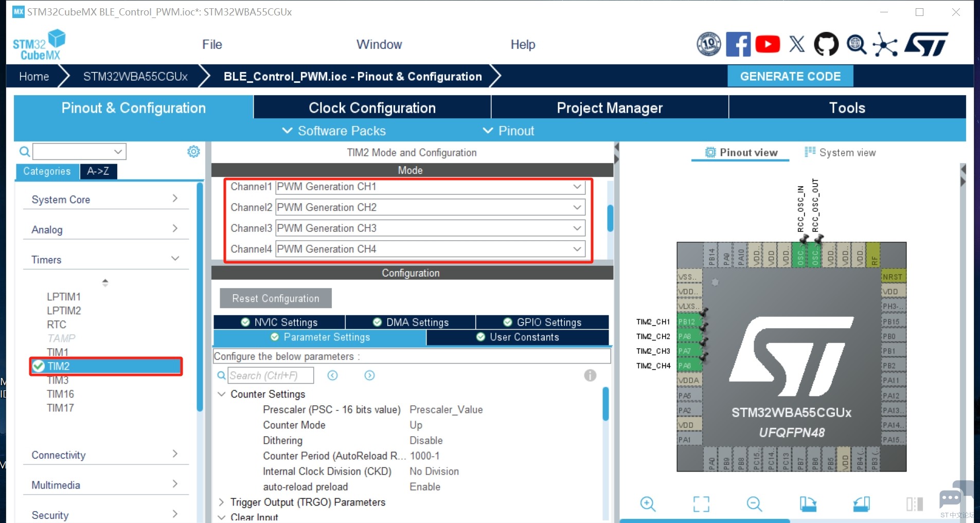The height and width of the screenshot is (523, 980).
Task: Click the parameter search magnifier icon
Action: 221,375
